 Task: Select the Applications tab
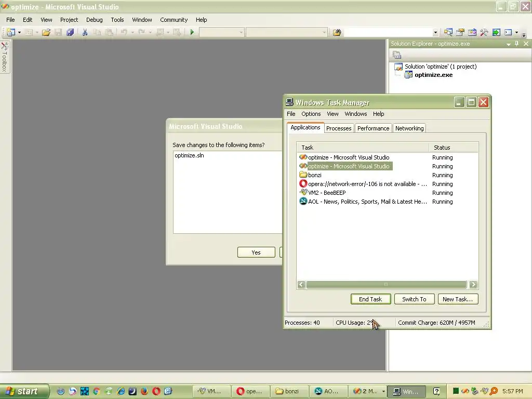[305, 127]
